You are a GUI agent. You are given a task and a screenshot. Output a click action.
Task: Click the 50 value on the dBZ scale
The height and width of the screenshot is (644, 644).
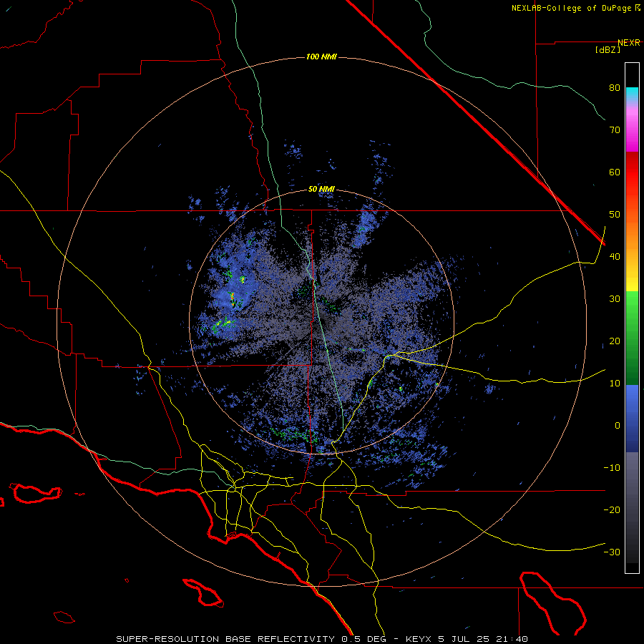615,215
